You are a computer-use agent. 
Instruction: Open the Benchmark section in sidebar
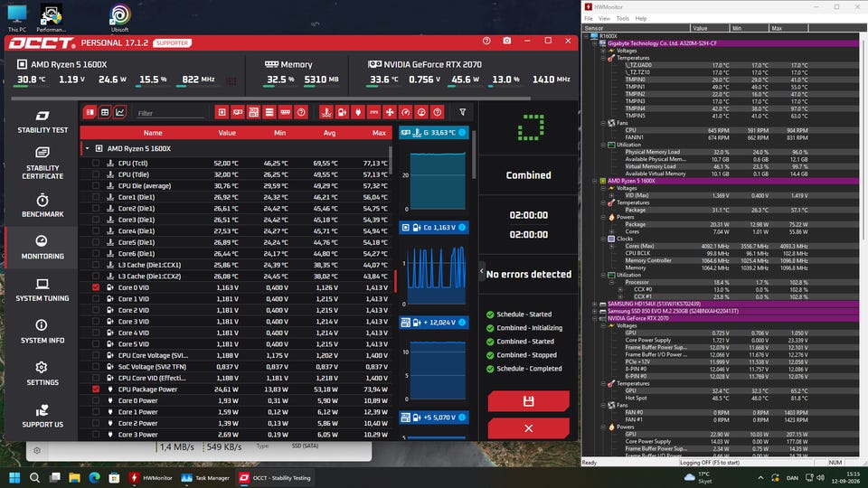42,205
